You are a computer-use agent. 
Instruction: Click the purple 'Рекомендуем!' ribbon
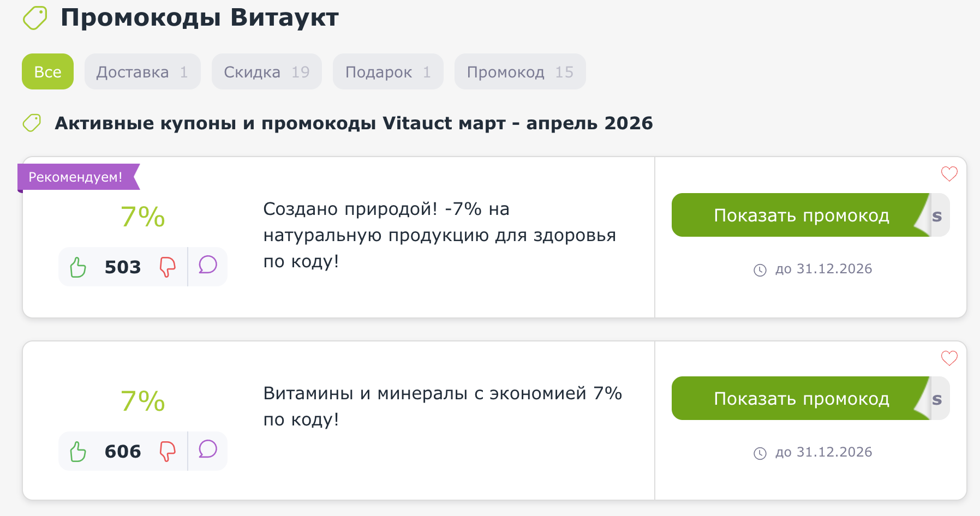coord(76,176)
